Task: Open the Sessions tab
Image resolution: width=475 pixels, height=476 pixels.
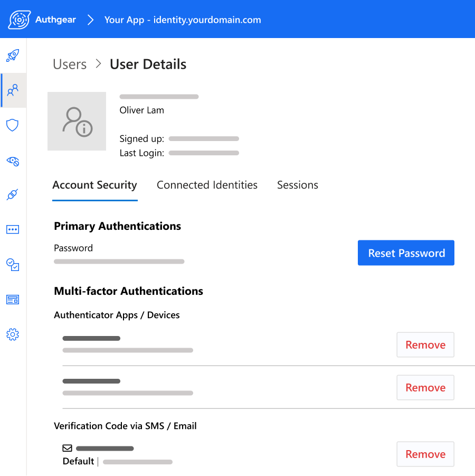Action: click(x=297, y=185)
